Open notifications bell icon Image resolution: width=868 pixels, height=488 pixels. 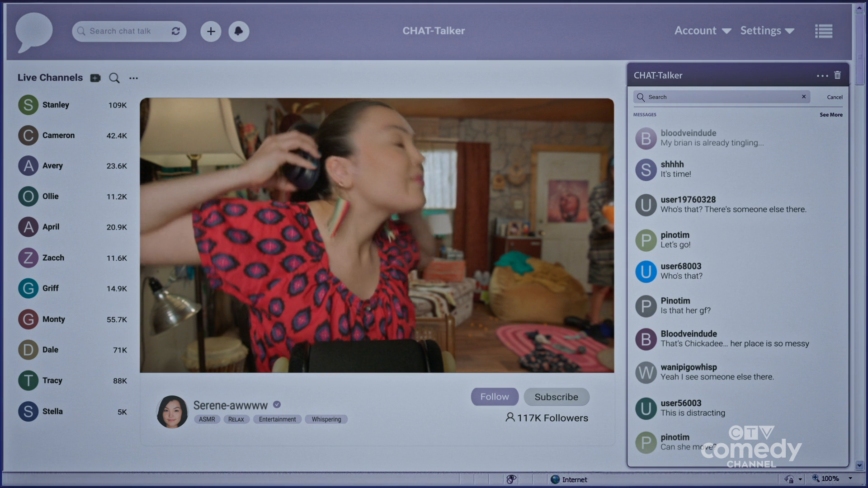pyautogui.click(x=239, y=31)
